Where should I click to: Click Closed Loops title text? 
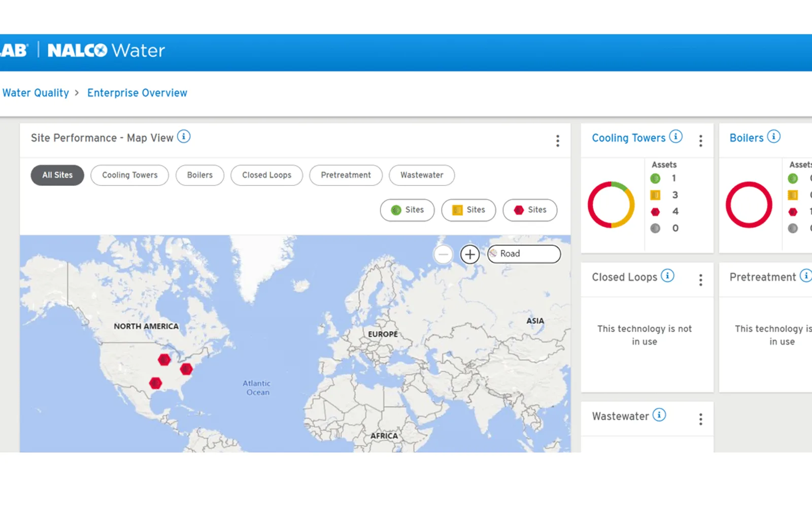(x=624, y=277)
